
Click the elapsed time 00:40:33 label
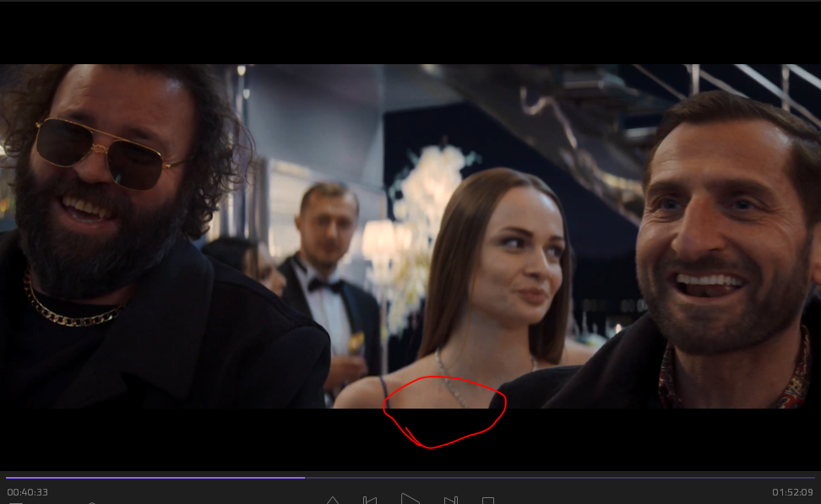(28, 492)
